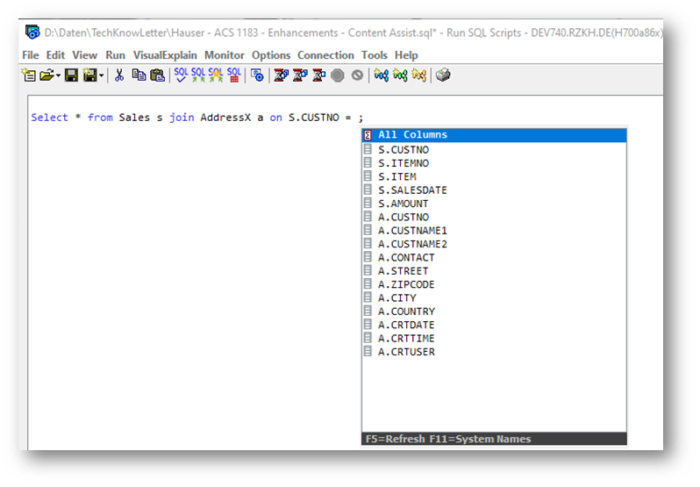This screenshot has width=700, height=487.
Task: Select A.CUSTNO in the column list
Action: click(494, 217)
